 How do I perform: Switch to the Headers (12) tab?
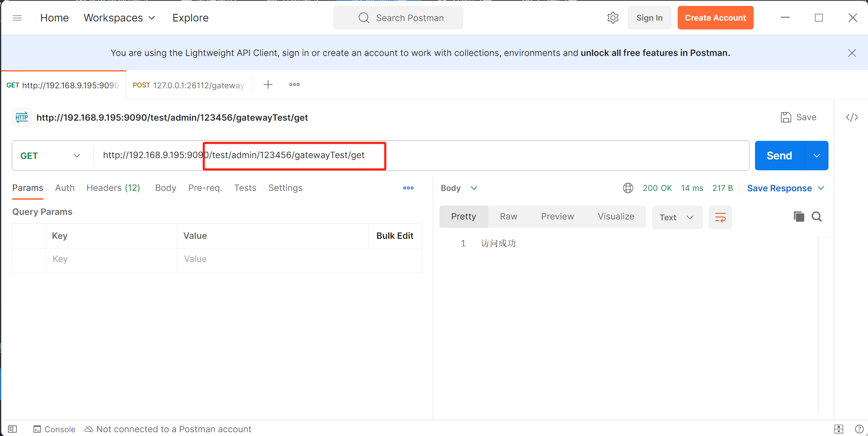coord(113,188)
